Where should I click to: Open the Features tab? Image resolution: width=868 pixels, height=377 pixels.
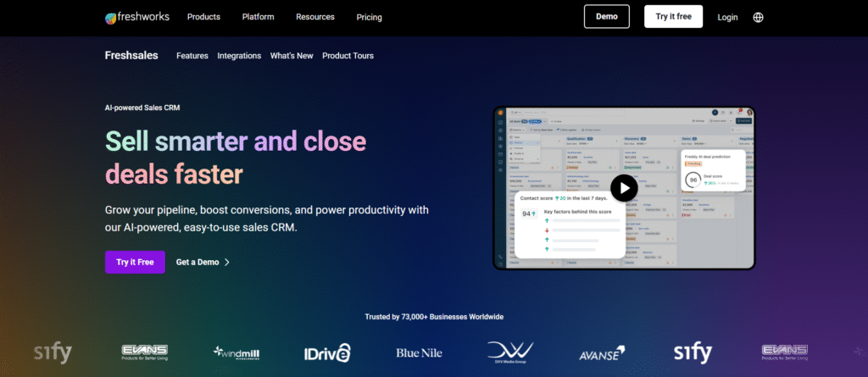click(192, 56)
